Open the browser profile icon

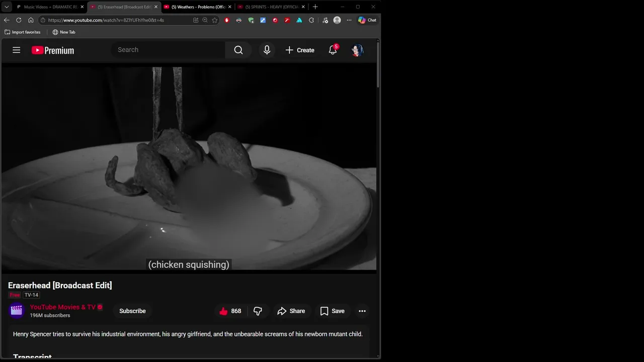[337, 20]
